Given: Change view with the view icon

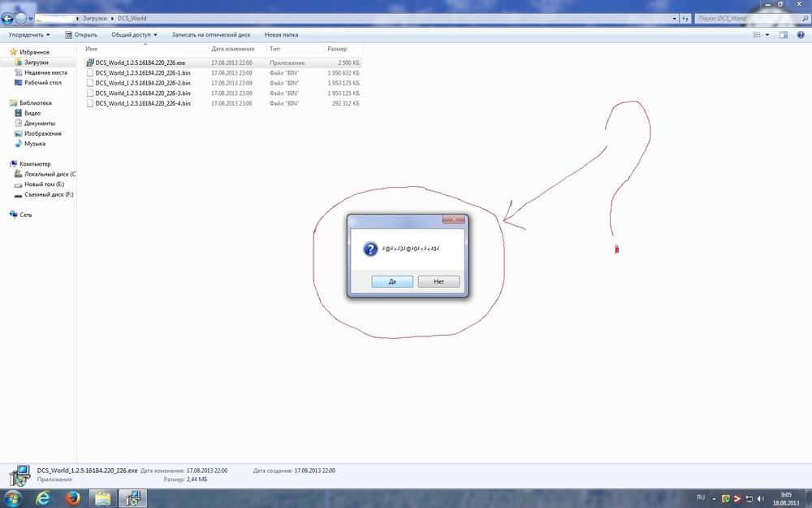Looking at the screenshot, I should [x=757, y=35].
